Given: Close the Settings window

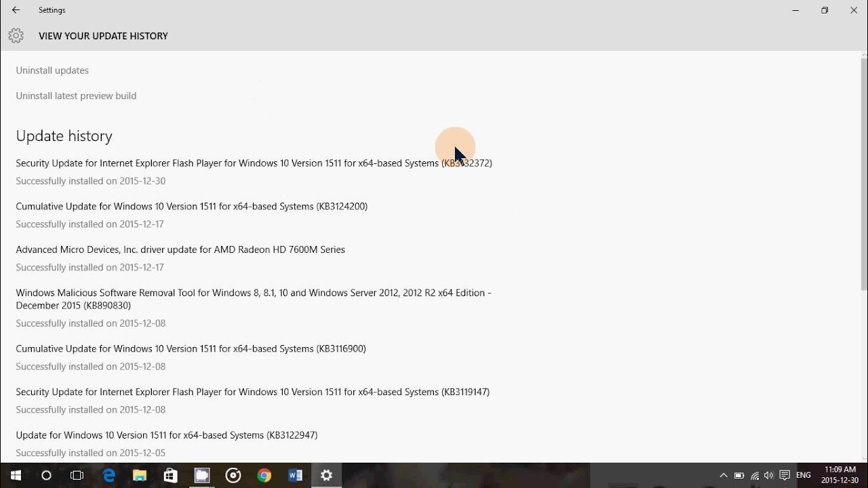Looking at the screenshot, I should pos(854,10).
